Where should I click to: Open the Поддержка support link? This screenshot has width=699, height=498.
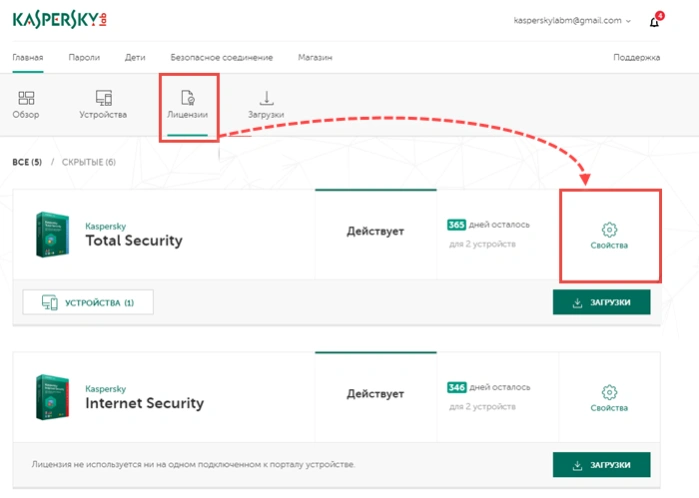tap(637, 58)
